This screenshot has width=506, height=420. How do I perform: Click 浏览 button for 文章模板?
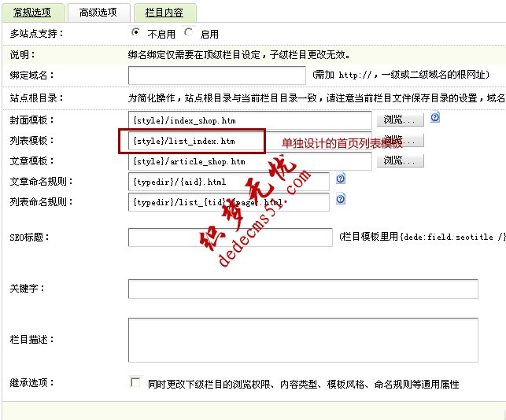click(400, 160)
